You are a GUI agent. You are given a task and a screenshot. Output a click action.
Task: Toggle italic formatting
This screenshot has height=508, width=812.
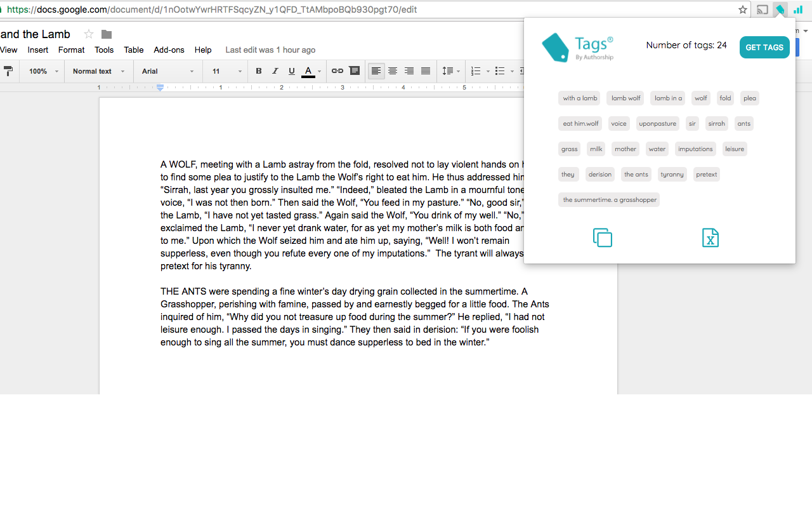click(x=275, y=71)
